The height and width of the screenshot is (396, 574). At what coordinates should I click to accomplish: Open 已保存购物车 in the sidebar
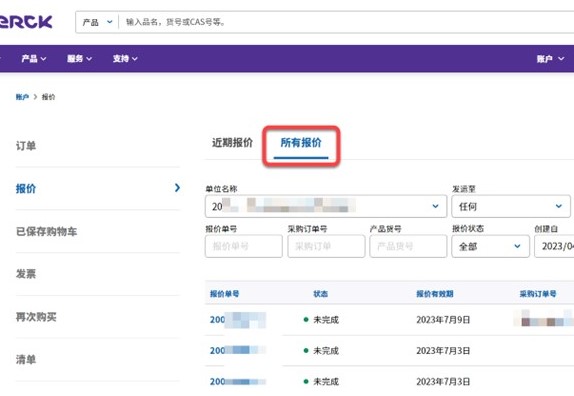46,231
